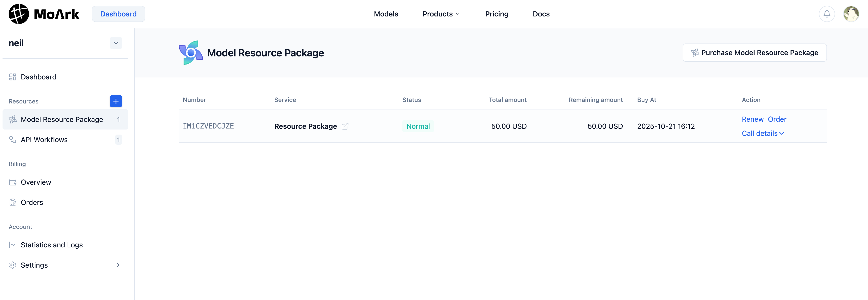Open Docs from top navigation
This screenshot has height=300, width=868.
coord(541,14)
